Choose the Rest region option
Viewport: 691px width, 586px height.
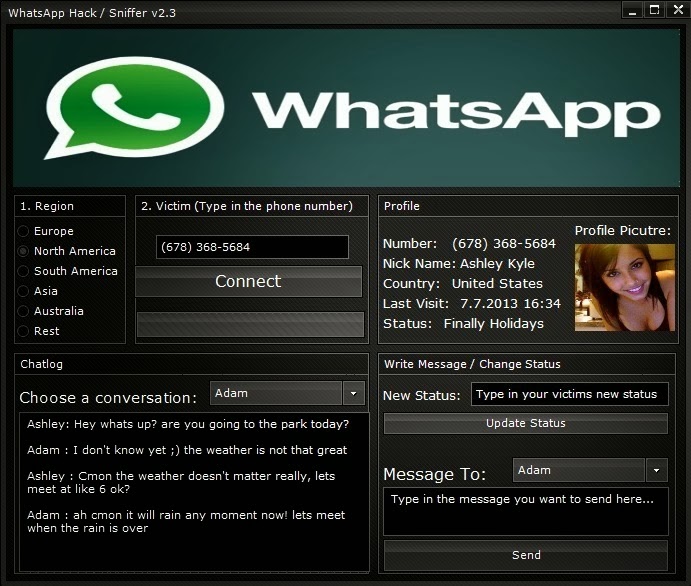pyautogui.click(x=23, y=331)
